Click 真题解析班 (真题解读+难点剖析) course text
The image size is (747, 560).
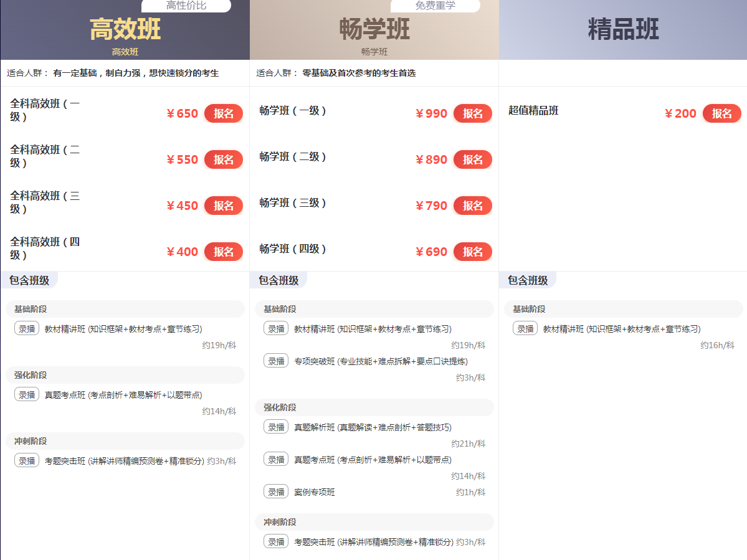(x=373, y=427)
